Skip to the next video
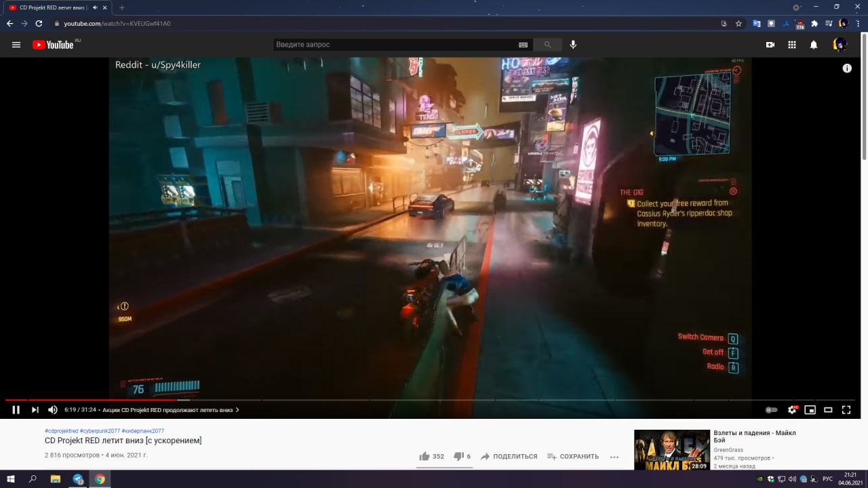The image size is (868, 488). [35, 409]
